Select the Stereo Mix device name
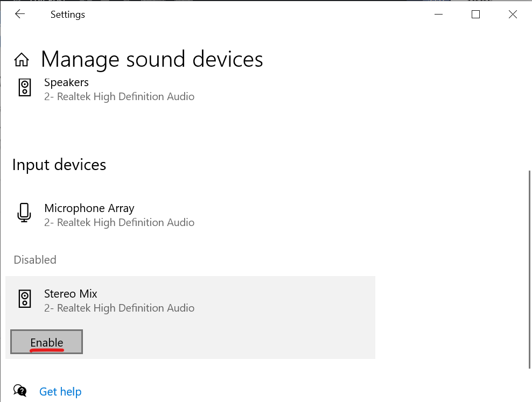This screenshot has width=532, height=402. click(x=71, y=294)
